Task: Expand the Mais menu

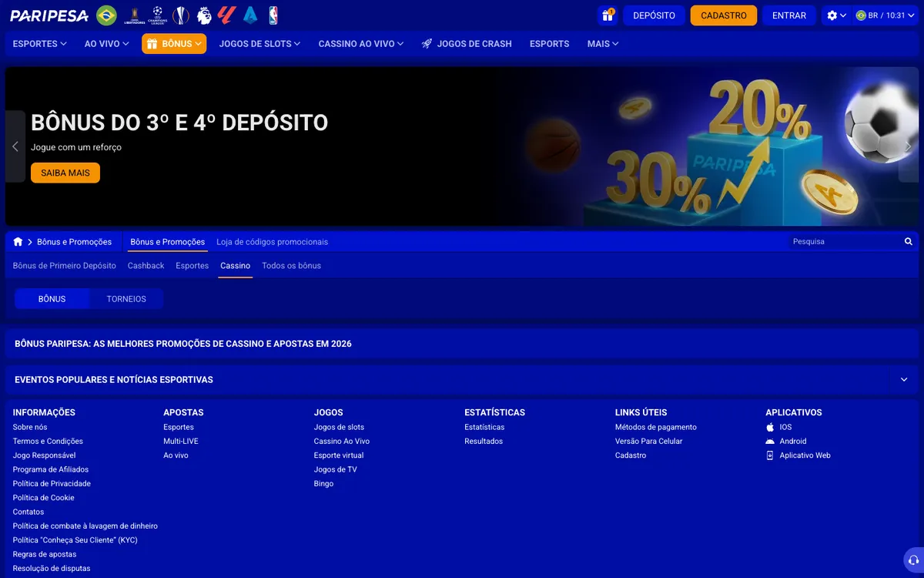Action: tap(603, 44)
